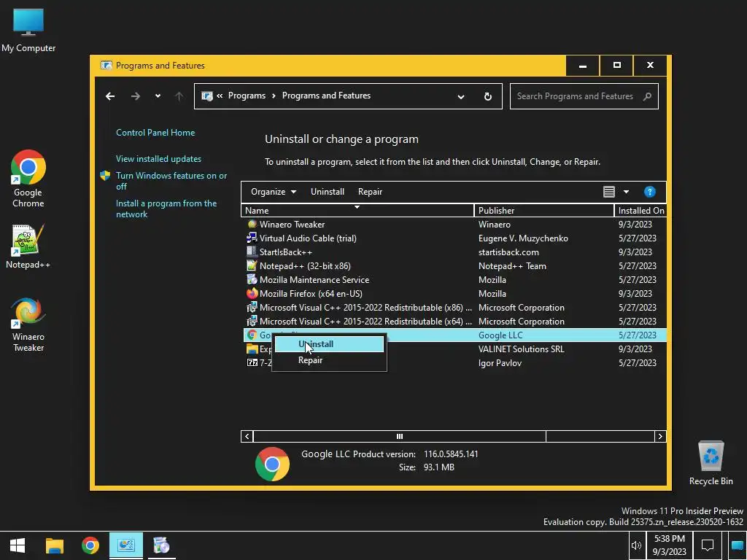Screen dimensions: 747x560
Task: Select Visual C++ Redistributable (x64) entry
Action: pos(454,321)
